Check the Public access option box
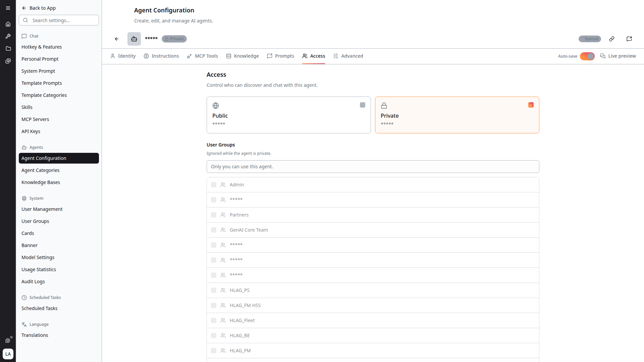The height and width of the screenshot is (362, 644). click(363, 105)
